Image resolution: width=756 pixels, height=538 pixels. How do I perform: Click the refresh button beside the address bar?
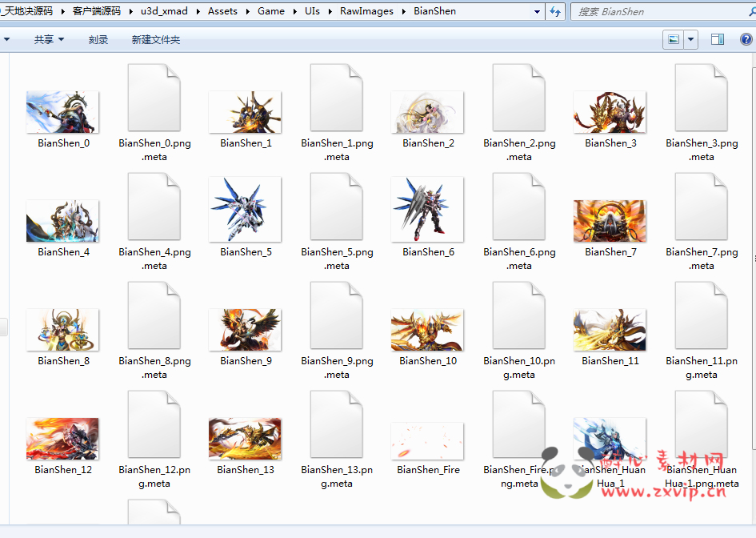tap(556, 12)
